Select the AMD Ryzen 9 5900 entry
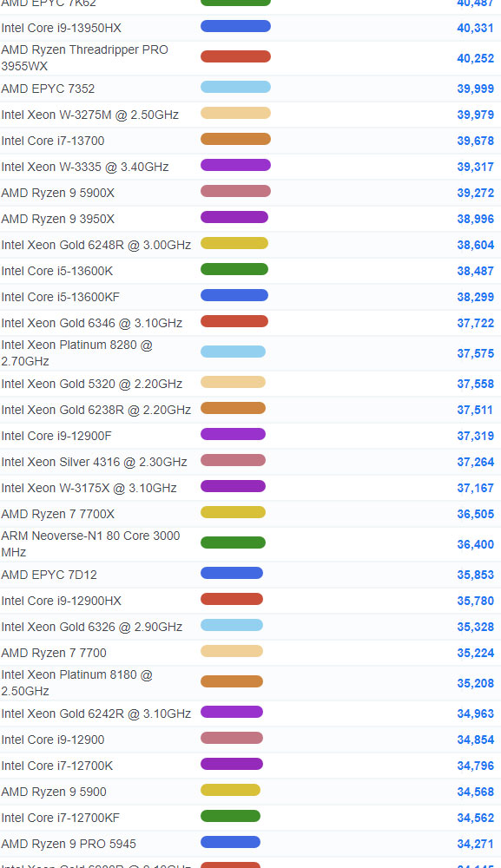 [x=54, y=792]
